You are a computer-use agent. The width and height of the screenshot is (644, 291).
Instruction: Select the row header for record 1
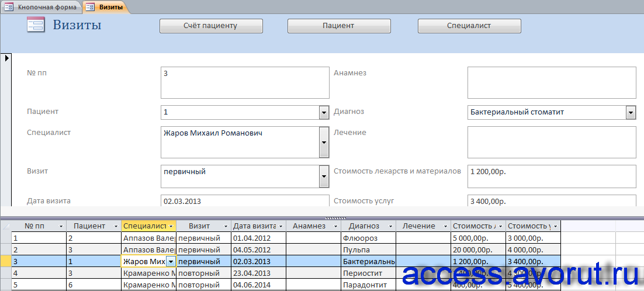tap(6, 238)
